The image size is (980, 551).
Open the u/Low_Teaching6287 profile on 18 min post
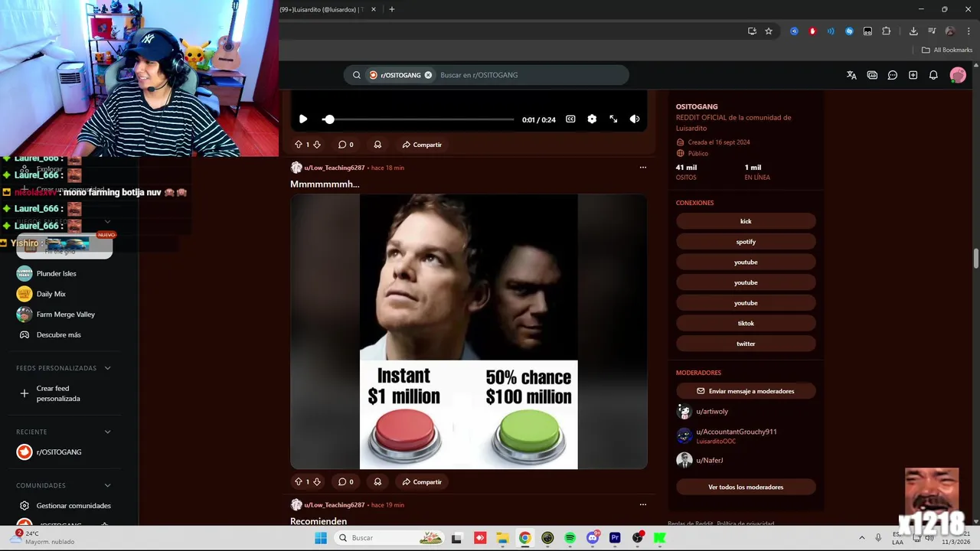pos(335,168)
